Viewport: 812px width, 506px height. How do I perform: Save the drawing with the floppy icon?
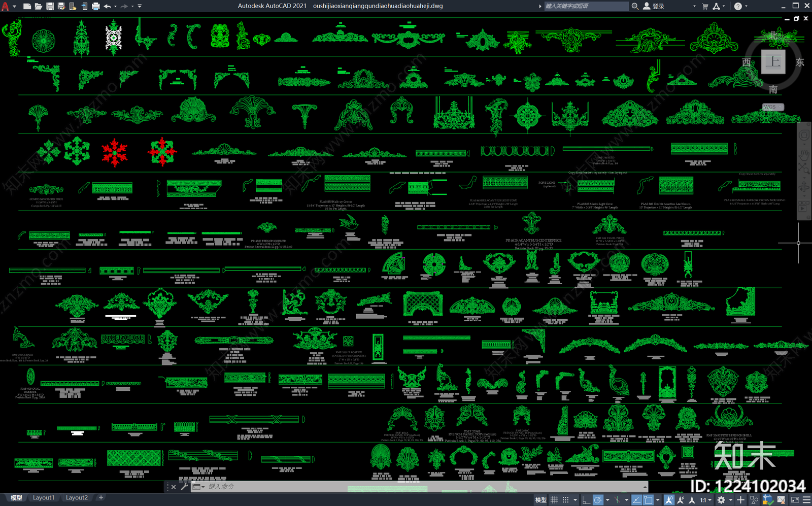[50, 6]
